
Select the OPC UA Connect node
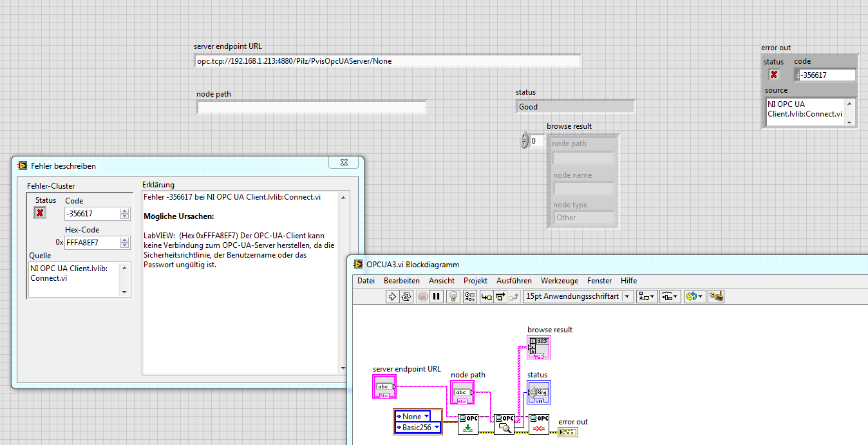coord(468,424)
